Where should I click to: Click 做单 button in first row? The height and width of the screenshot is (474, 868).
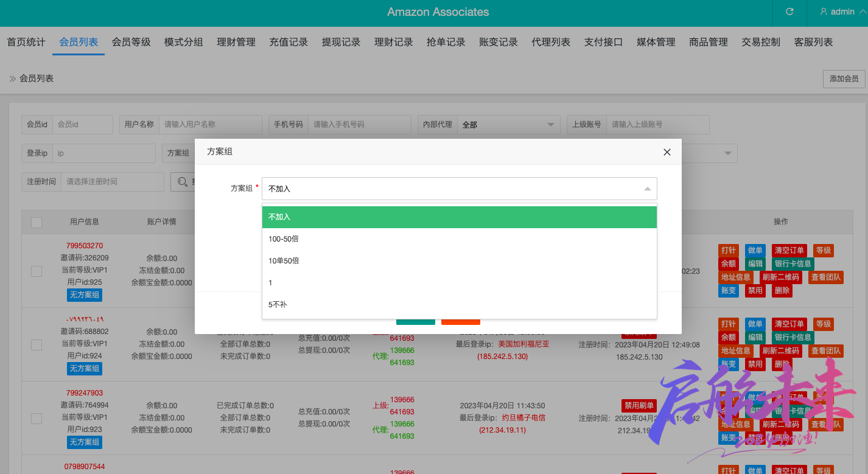click(755, 251)
